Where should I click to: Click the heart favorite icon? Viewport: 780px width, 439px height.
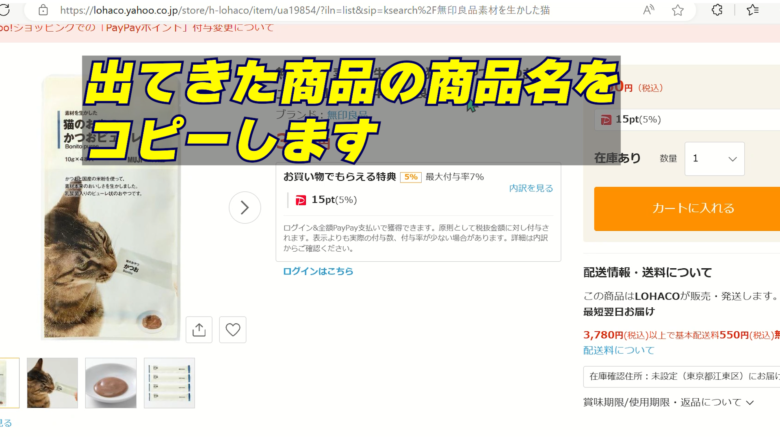click(x=232, y=330)
